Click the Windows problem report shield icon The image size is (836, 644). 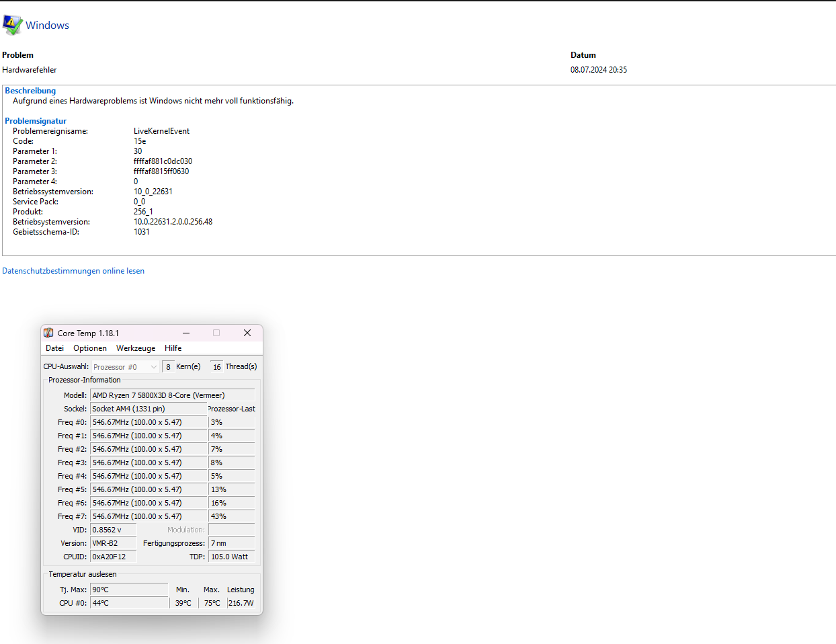(x=12, y=25)
